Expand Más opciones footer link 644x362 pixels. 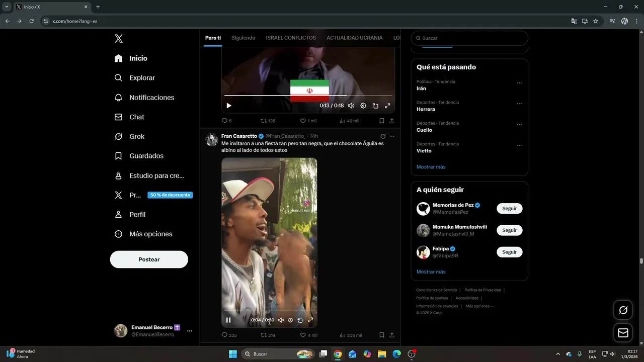click(x=479, y=306)
